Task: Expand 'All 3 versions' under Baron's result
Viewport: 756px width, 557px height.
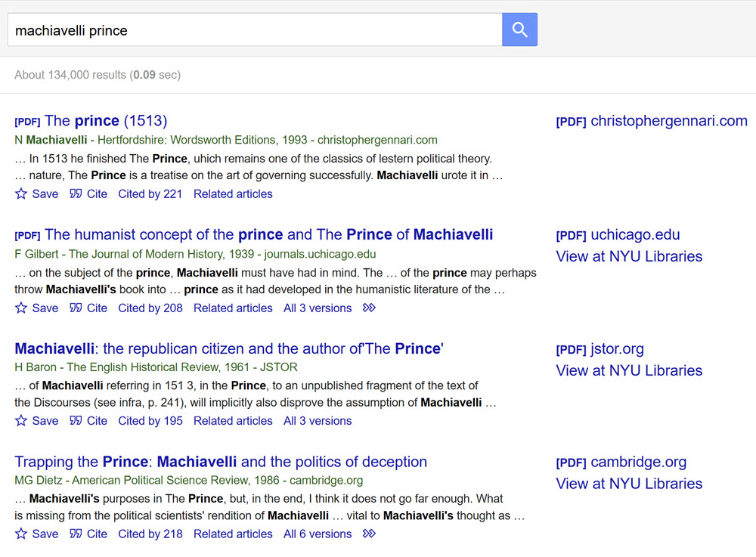Action: point(317,420)
